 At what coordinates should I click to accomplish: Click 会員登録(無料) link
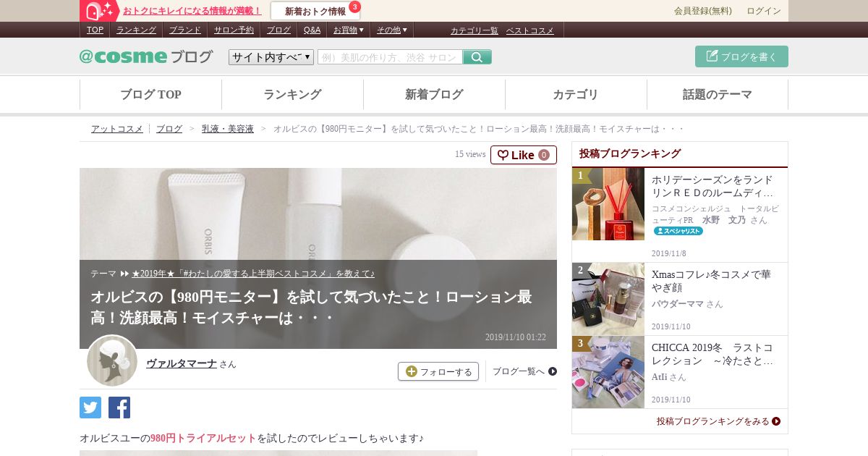[702, 11]
